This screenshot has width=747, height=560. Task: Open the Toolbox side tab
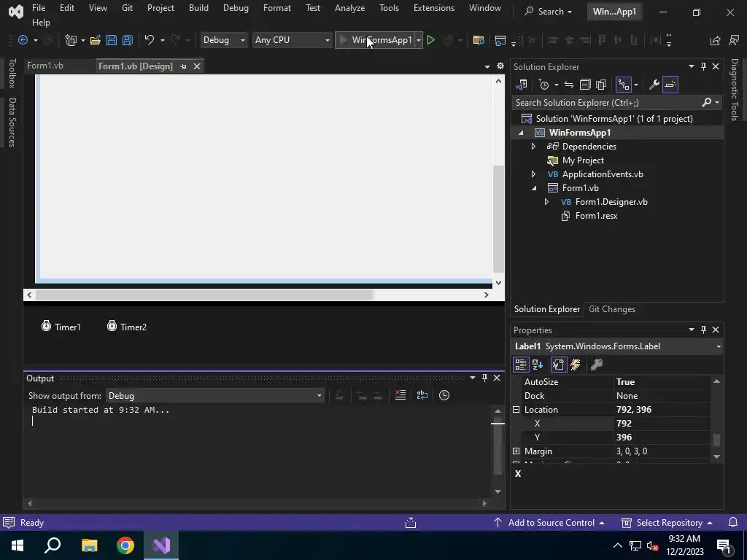(12, 74)
